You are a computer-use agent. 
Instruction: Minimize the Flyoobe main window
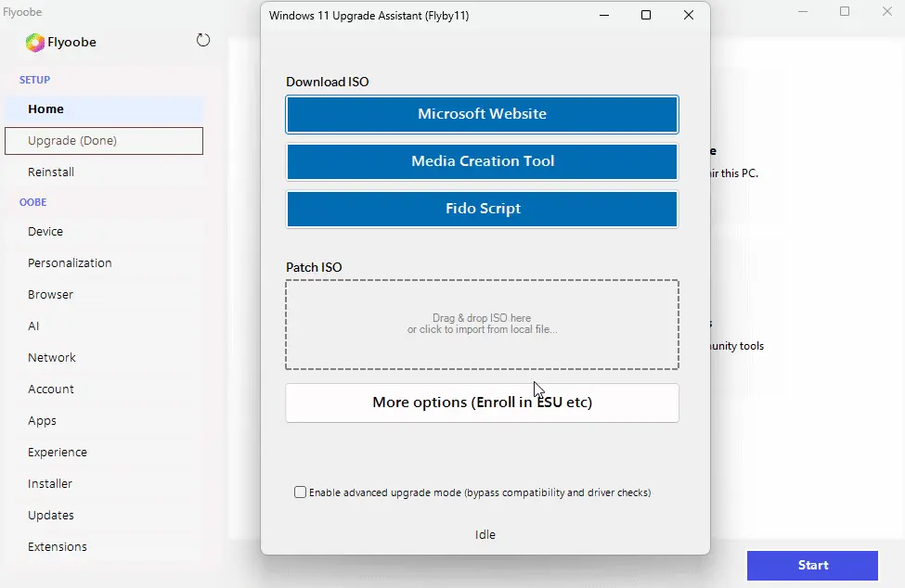click(803, 11)
